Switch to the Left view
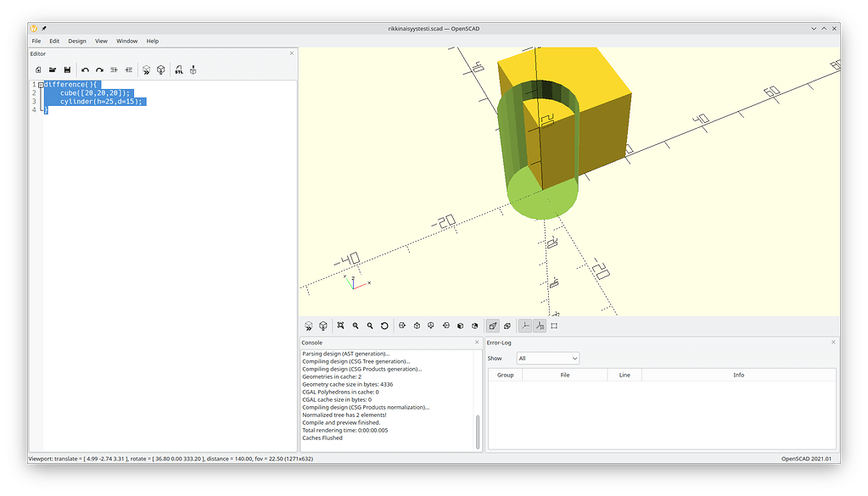This screenshot has height=496, width=868. (445, 326)
